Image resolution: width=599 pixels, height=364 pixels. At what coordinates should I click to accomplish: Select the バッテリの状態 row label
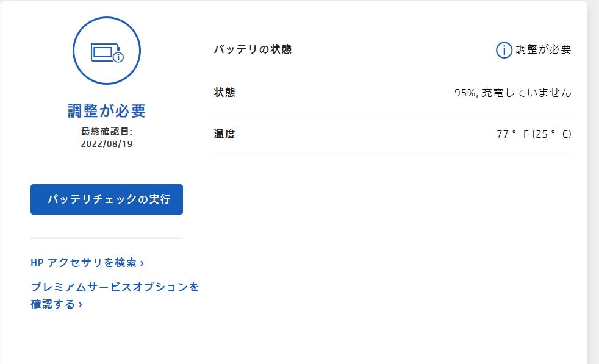[253, 49]
